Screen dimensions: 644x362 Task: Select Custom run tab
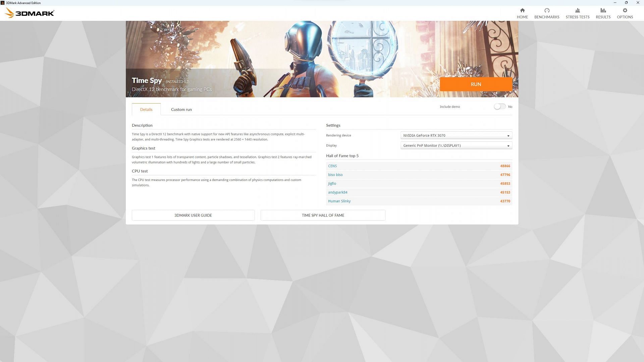tap(181, 109)
